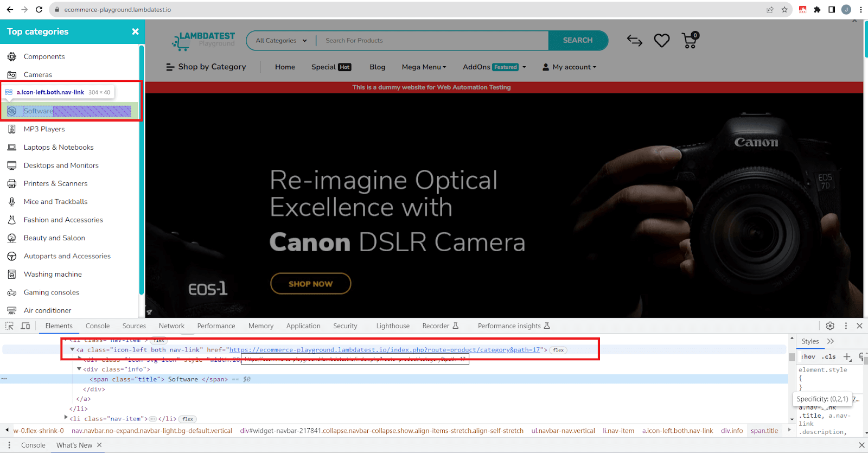This screenshot has height=453, width=868.
Task: Activate the DevTools element inspector icon
Action: (x=9, y=326)
